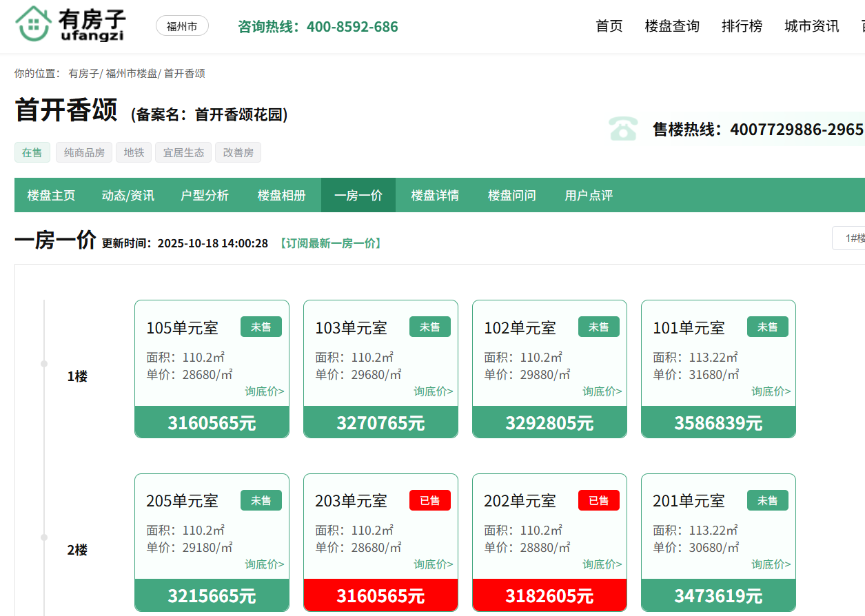Viewport: 865px width, 616px height.
Task: Click 订阅最新一房一价 subscribe link
Action: pyautogui.click(x=330, y=243)
